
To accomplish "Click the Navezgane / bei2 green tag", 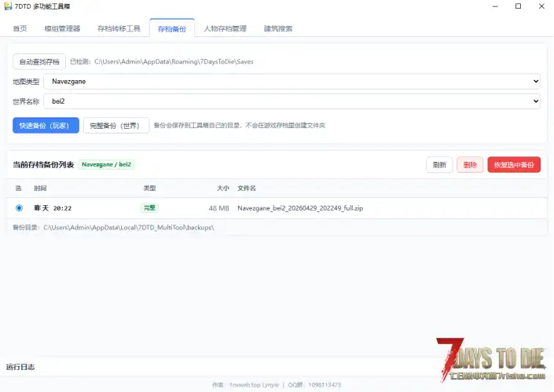I will click(x=106, y=164).
